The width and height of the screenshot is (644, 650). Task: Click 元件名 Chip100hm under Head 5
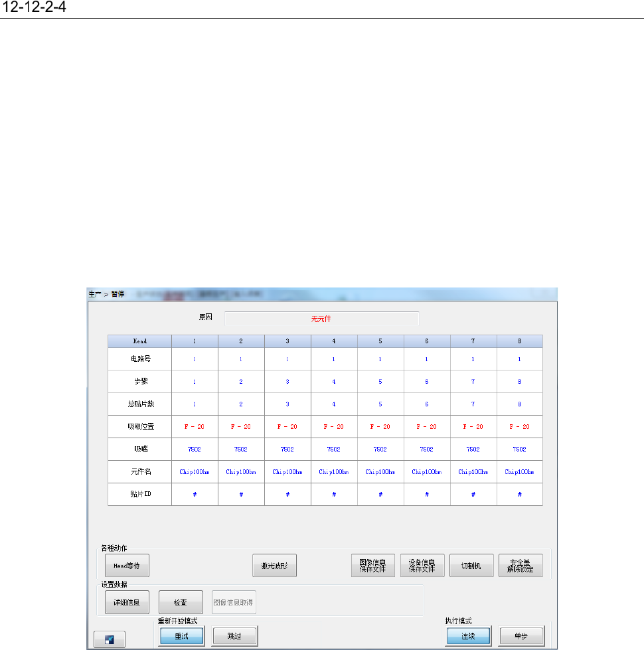pos(380,472)
